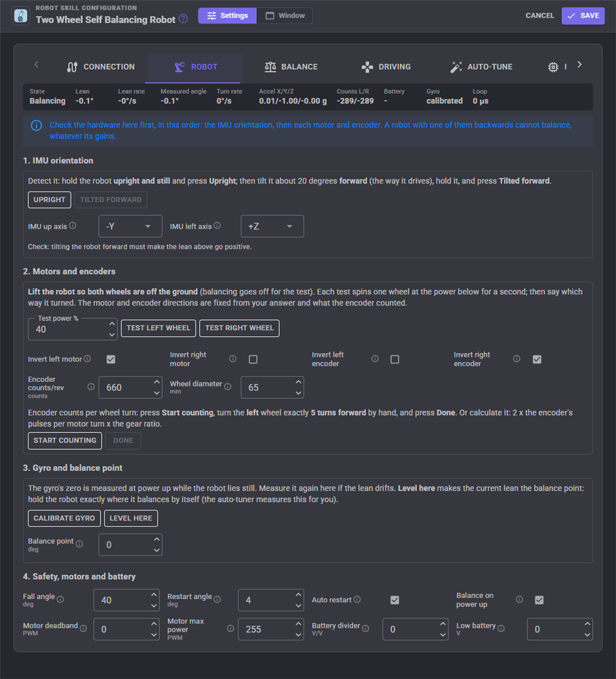Check Invert right motor checkbox
This screenshot has height=679, width=616.
(253, 360)
